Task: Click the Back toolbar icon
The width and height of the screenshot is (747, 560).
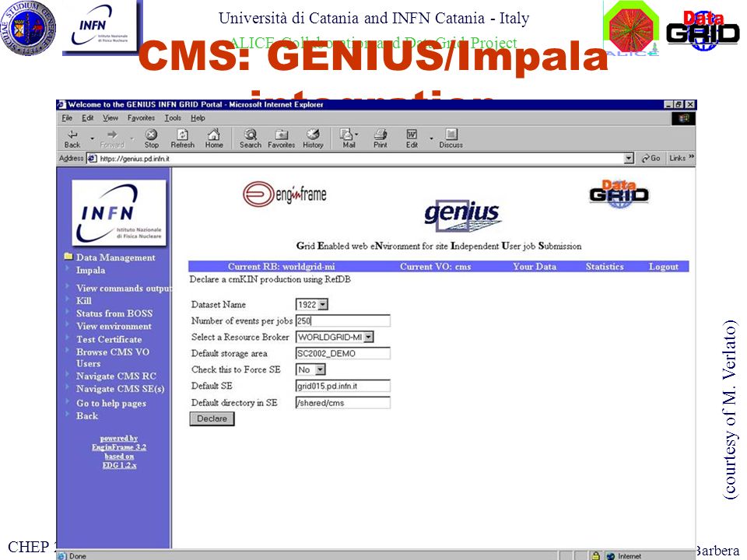Action: (72, 138)
